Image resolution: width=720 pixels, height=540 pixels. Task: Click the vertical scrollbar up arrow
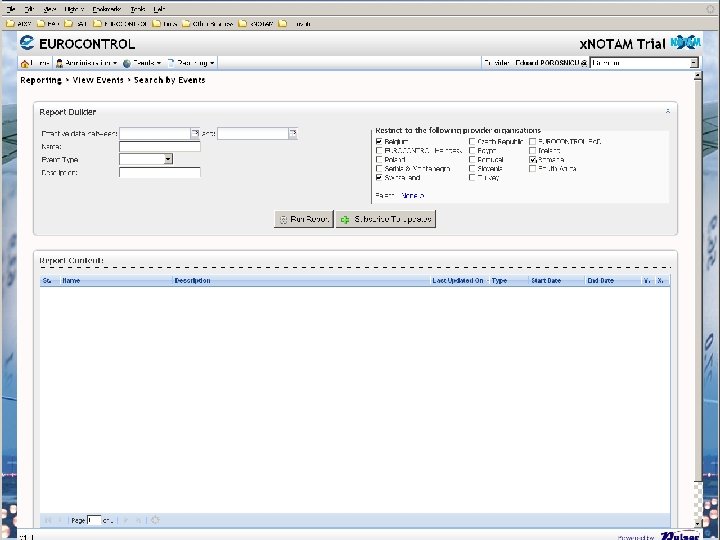(x=698, y=76)
